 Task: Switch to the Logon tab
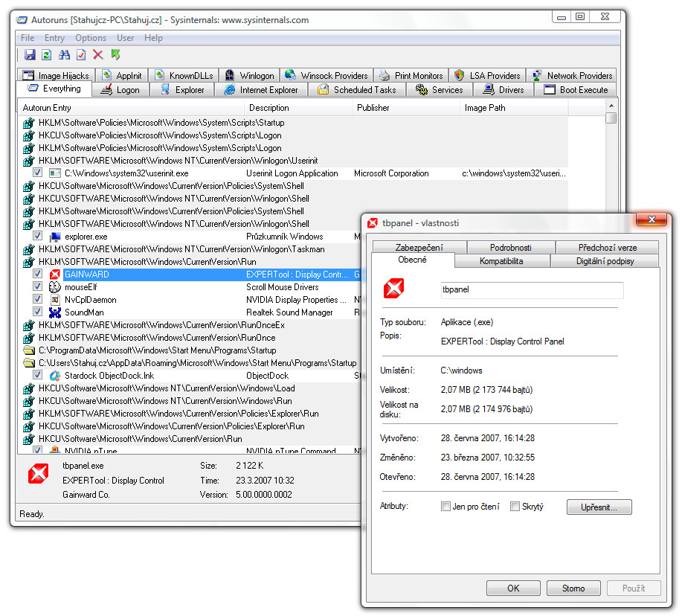pos(120,90)
